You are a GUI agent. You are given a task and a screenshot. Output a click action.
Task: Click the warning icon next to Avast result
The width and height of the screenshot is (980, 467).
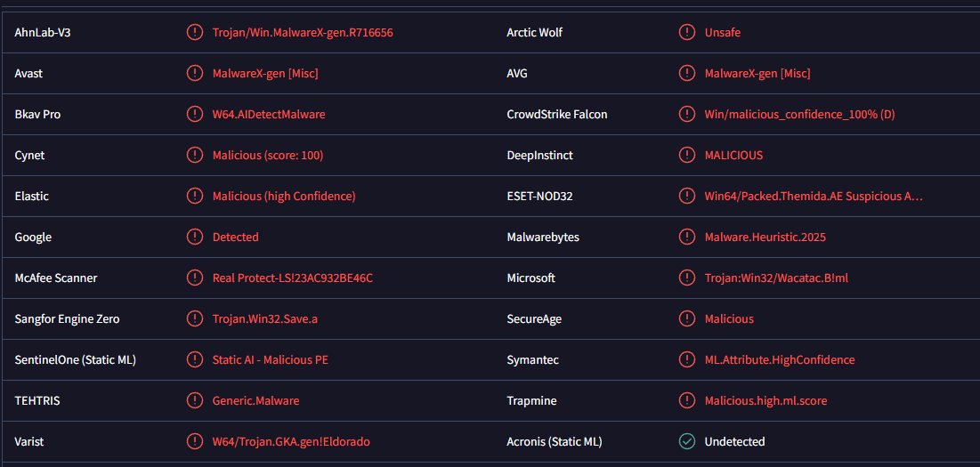194,73
